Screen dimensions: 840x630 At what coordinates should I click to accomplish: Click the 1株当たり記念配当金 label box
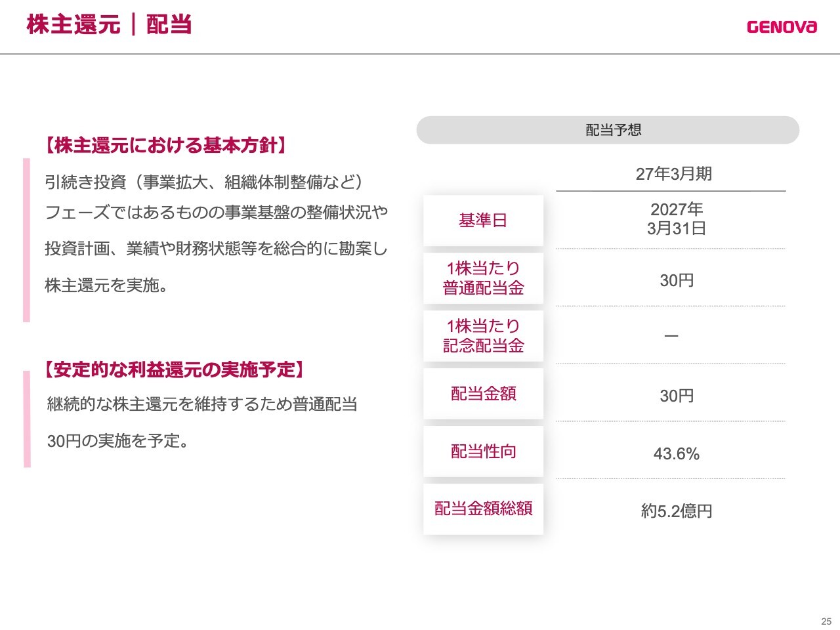pos(484,336)
